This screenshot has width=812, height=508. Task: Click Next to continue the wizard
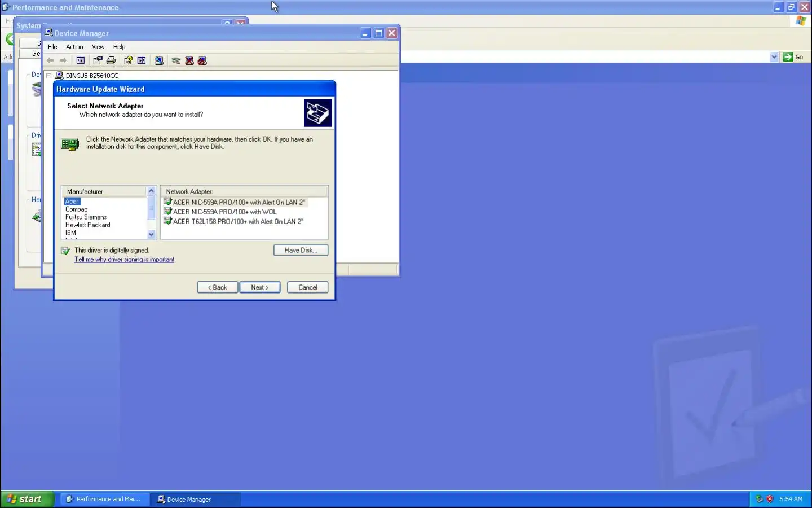click(x=260, y=287)
